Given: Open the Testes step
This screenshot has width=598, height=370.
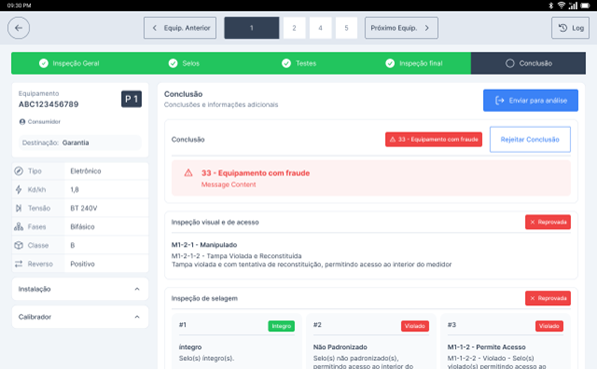Looking at the screenshot, I should click(x=299, y=63).
